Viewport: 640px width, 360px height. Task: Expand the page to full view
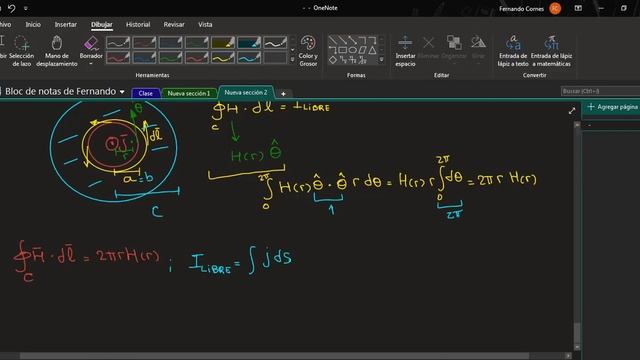572,111
